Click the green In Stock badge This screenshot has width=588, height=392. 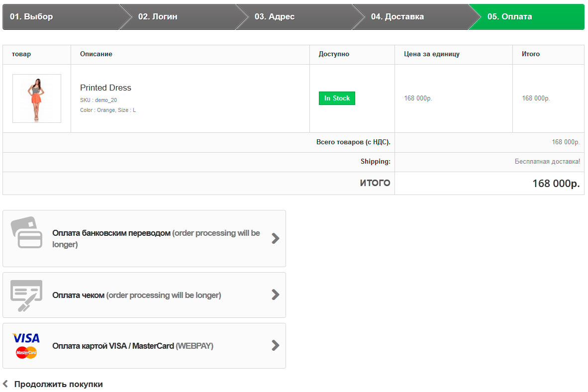coord(337,98)
